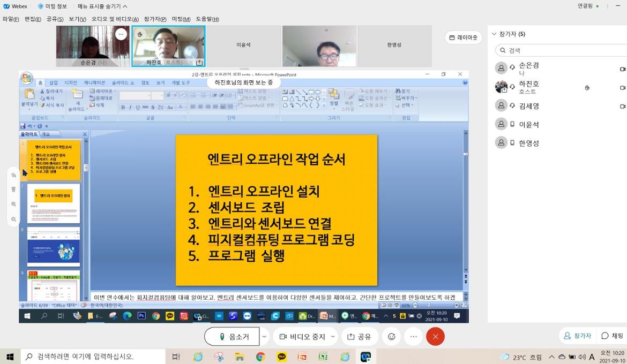Click the 슬라이드 tab in shared PowerPoint pane
This screenshot has height=364, width=627.
[x=29, y=134]
